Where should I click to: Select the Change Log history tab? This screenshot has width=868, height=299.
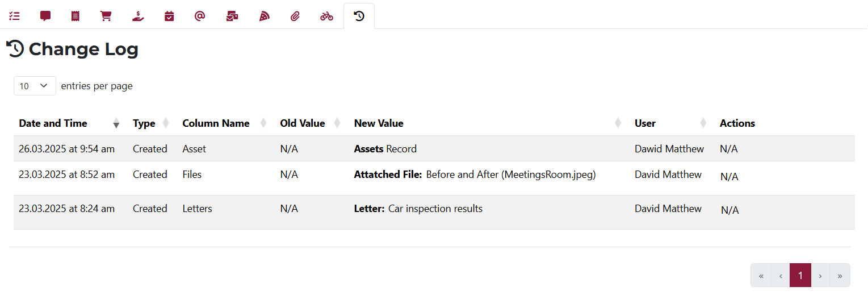[x=359, y=16]
